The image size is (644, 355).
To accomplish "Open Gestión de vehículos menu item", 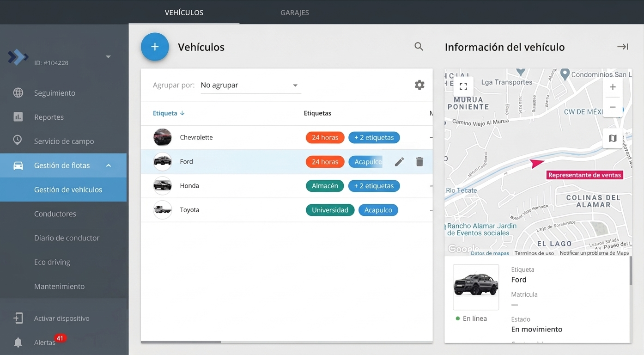I will [63, 190].
